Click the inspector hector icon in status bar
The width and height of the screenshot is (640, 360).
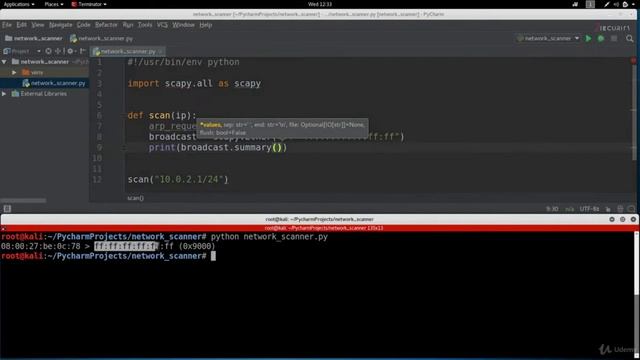620,209
